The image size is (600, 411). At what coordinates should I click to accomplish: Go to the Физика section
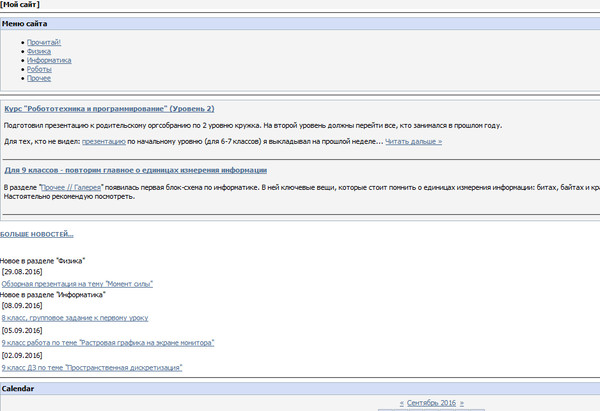(39, 51)
